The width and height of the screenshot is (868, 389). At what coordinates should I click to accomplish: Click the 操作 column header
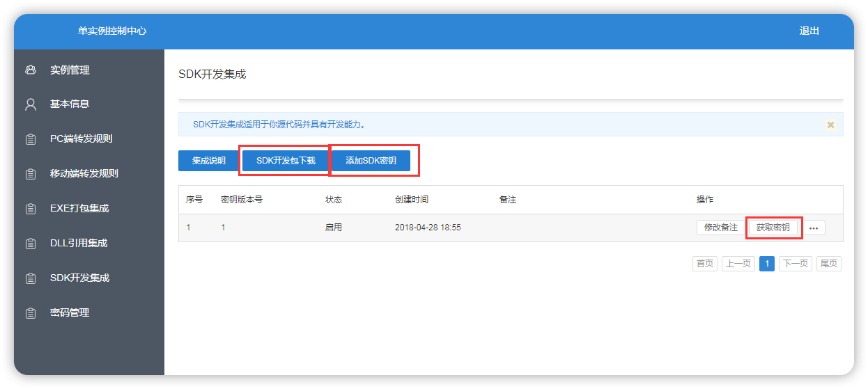[705, 200]
